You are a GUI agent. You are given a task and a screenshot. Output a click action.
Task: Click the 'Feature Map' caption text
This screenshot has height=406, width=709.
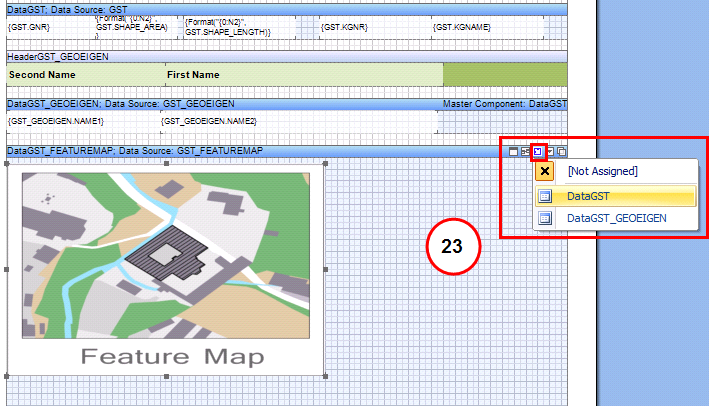click(x=172, y=356)
